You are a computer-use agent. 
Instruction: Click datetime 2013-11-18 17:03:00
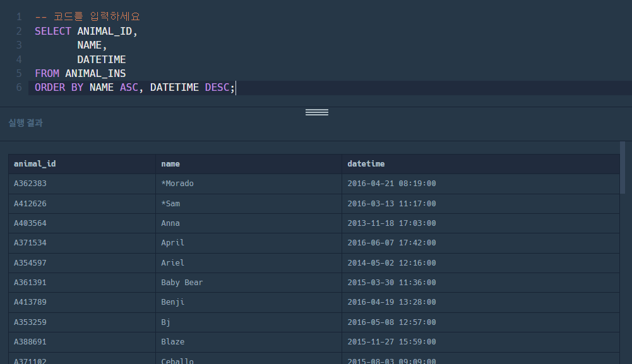(481, 223)
